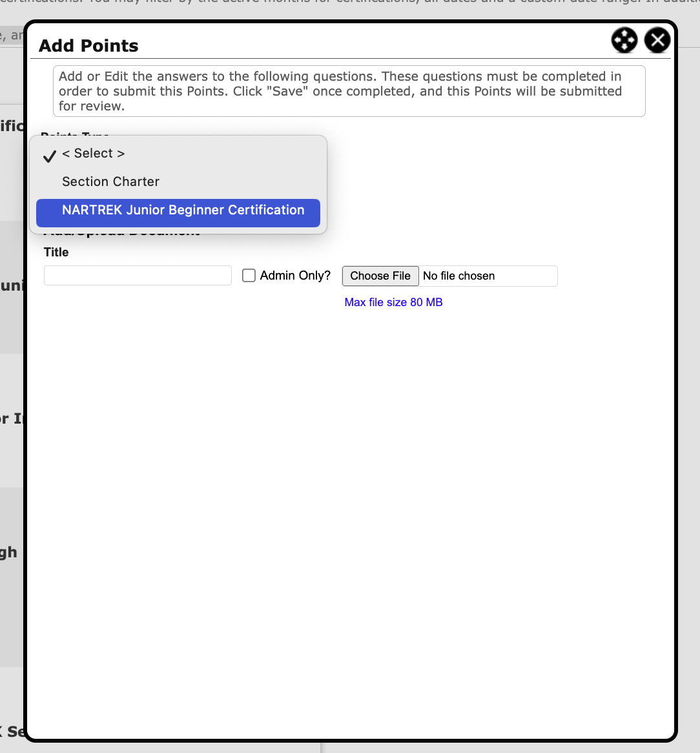The height and width of the screenshot is (753, 700).
Task: Click the Max file size 80 MB note
Action: (393, 302)
